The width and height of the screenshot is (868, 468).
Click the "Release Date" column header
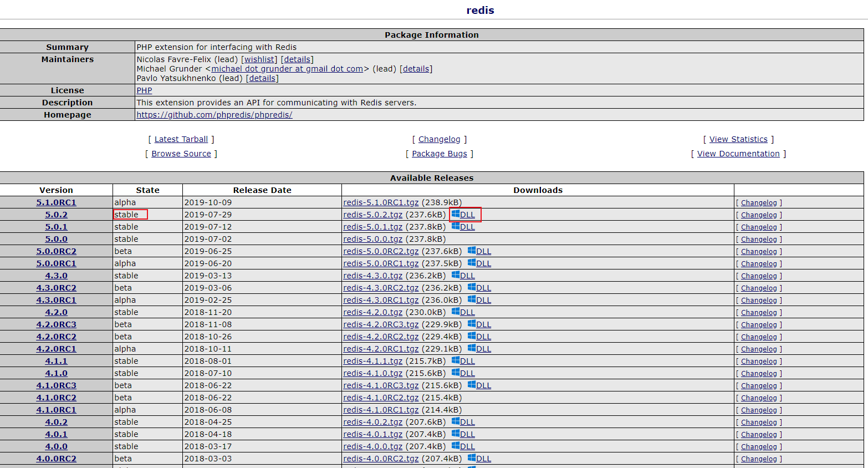pos(262,190)
